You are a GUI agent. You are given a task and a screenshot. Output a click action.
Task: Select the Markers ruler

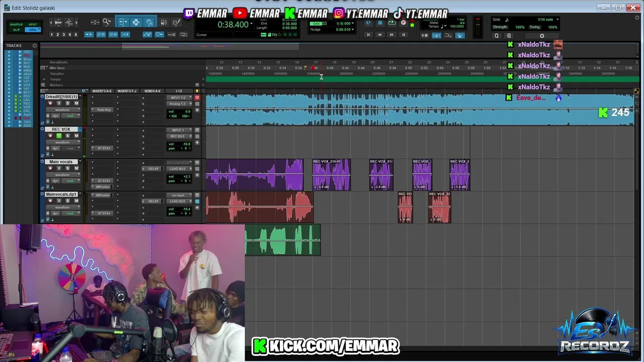[56, 85]
